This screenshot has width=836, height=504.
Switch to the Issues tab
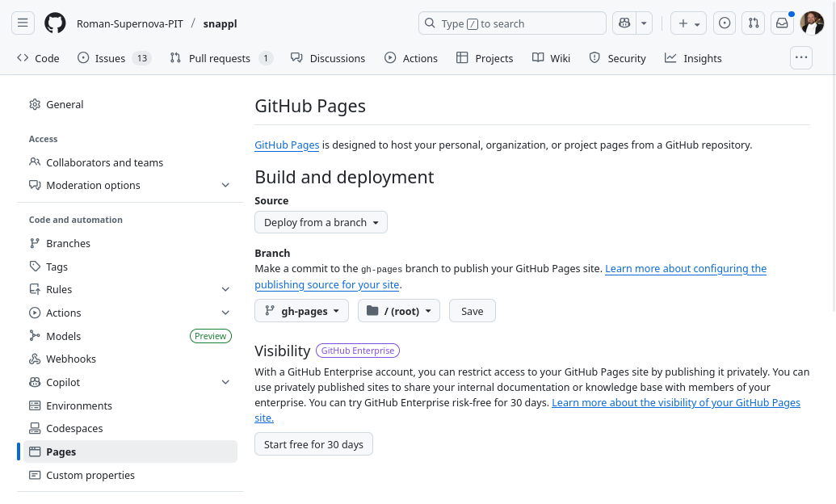click(x=114, y=58)
